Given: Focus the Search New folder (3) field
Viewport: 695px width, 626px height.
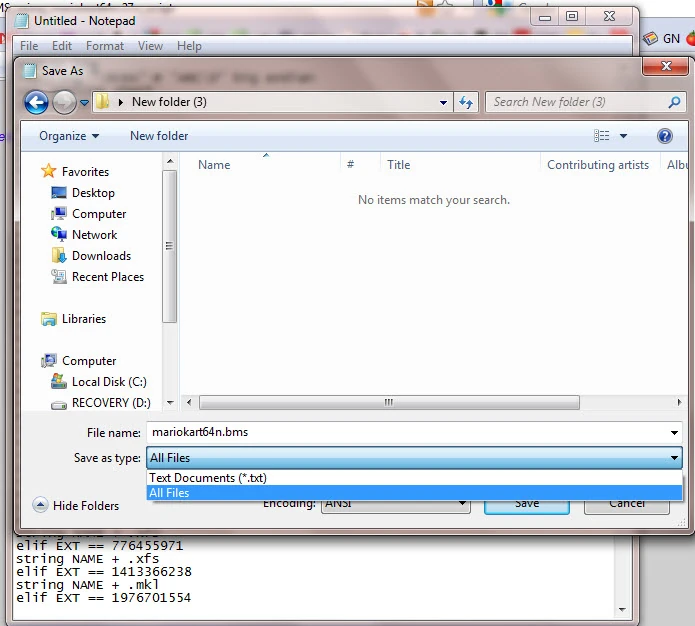Looking at the screenshot, I should (585, 102).
